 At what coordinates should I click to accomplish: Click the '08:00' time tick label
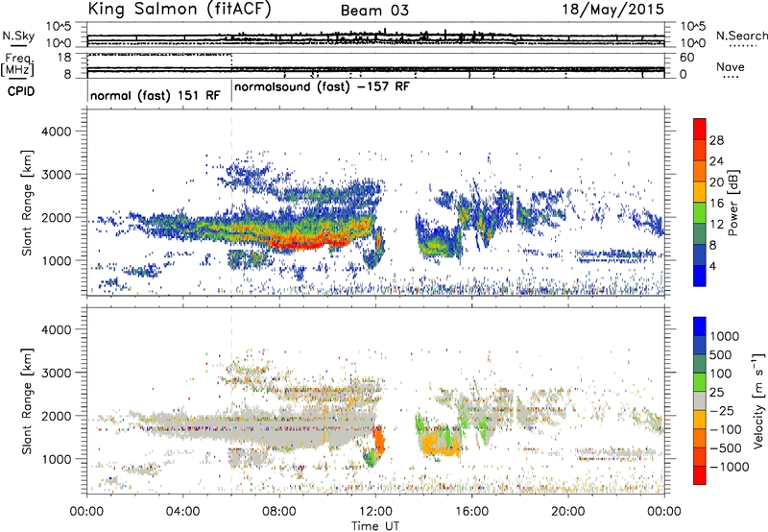click(279, 512)
